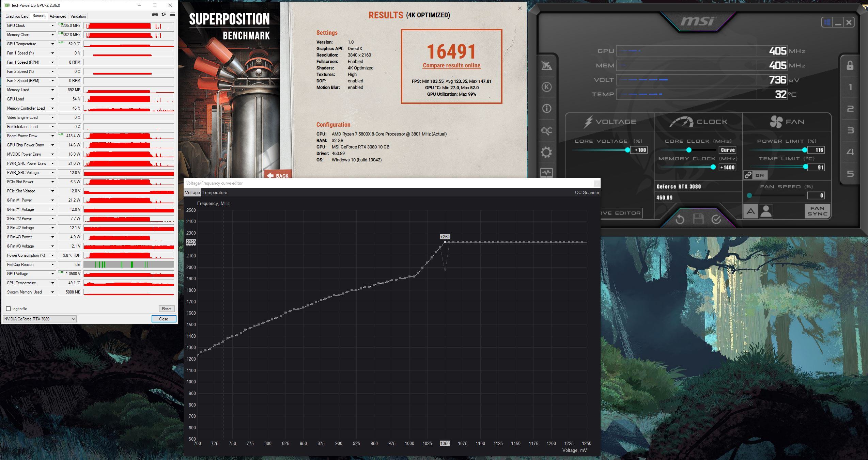Screen dimensions: 868x460
Task: Start OC Scanner in curve editor
Action: (x=587, y=193)
